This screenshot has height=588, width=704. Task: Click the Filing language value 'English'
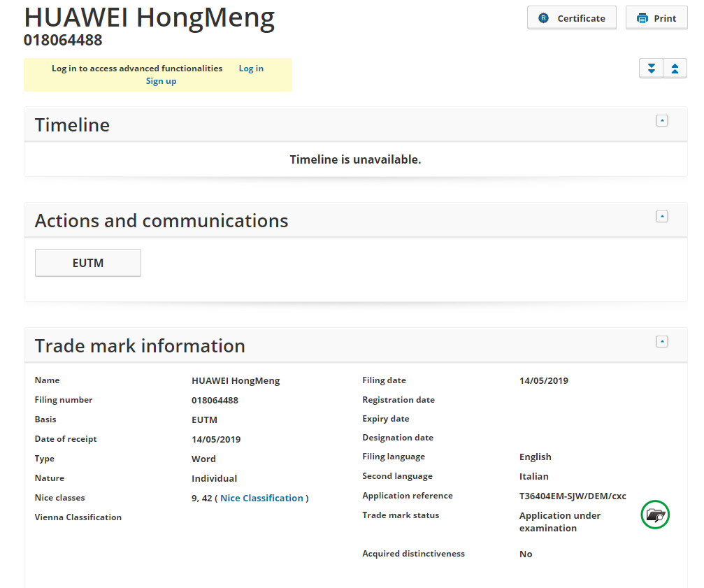(536, 457)
